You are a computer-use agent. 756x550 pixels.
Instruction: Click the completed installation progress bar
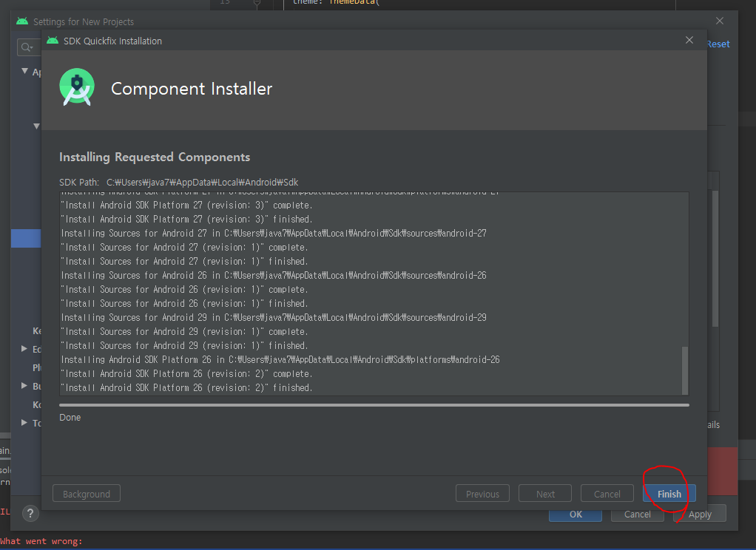tap(374, 405)
